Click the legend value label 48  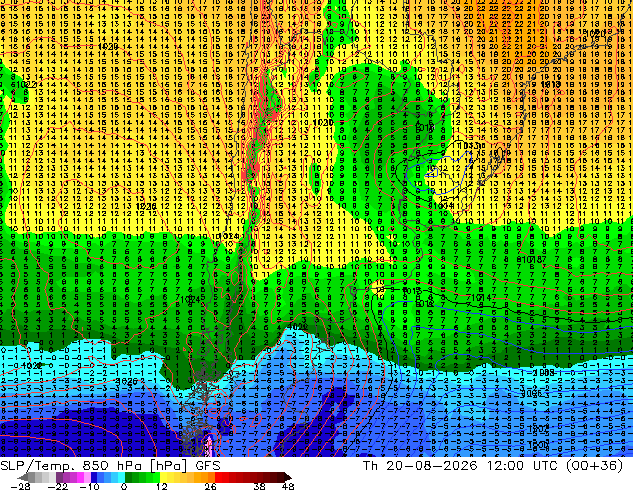click(288, 486)
